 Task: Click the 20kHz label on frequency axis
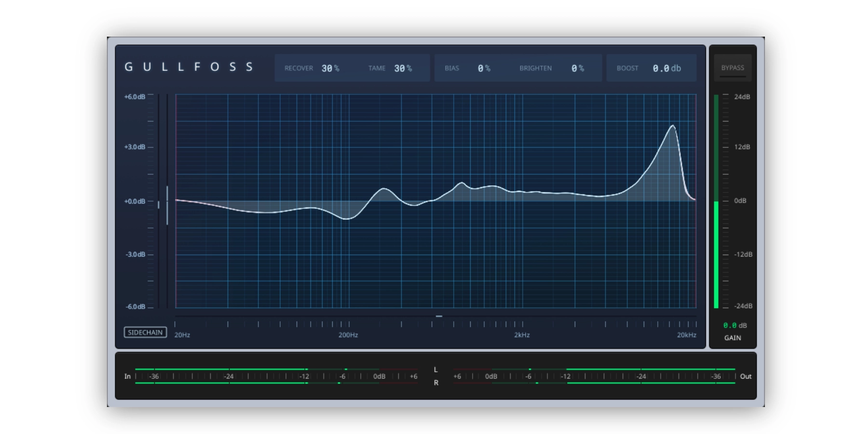pos(686,335)
